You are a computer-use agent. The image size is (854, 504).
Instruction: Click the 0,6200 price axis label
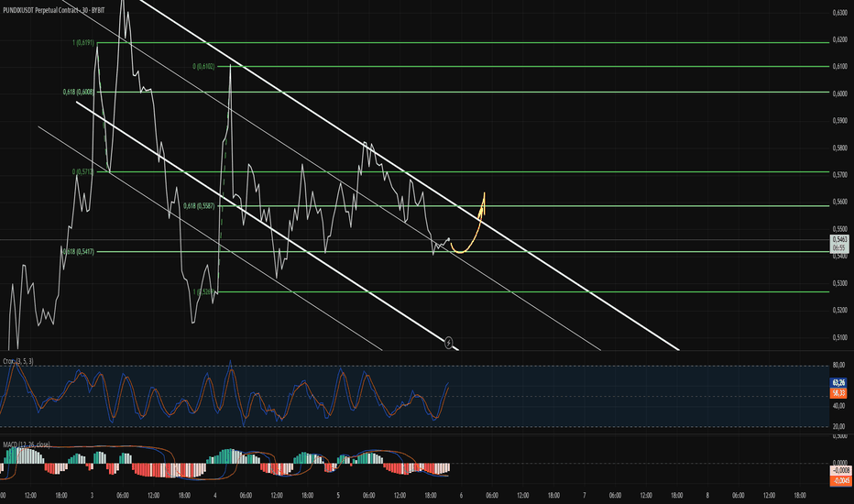point(840,39)
